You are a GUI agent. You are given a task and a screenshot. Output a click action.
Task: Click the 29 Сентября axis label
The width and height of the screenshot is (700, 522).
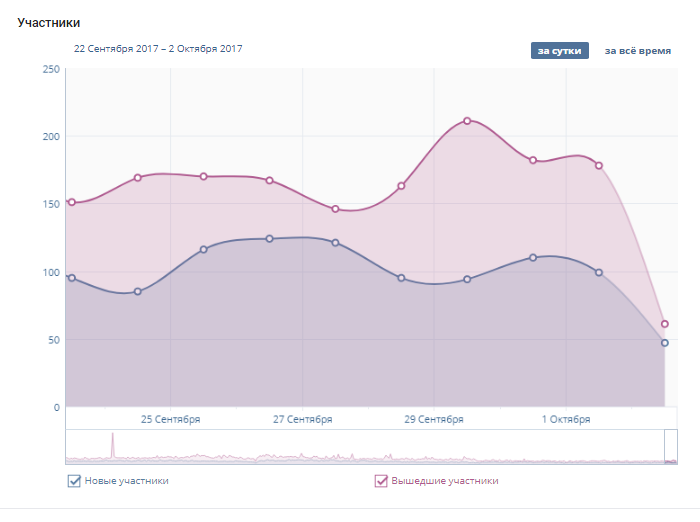pos(434,420)
